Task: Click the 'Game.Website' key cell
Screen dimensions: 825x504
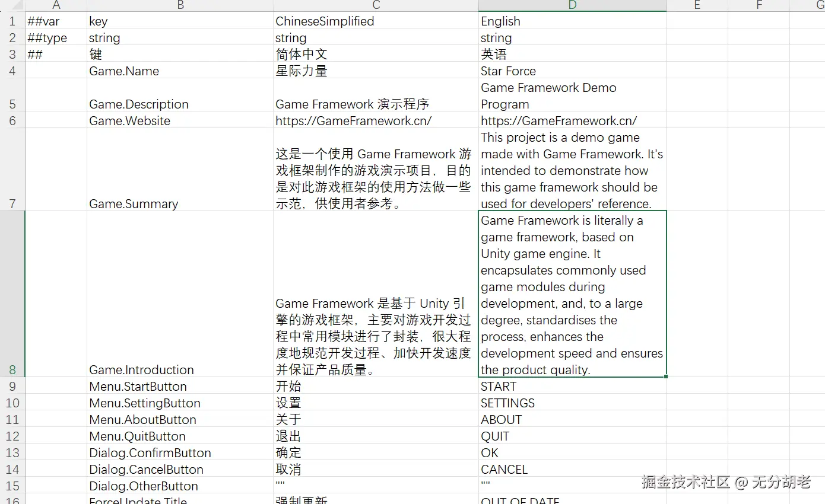Action: pos(180,120)
